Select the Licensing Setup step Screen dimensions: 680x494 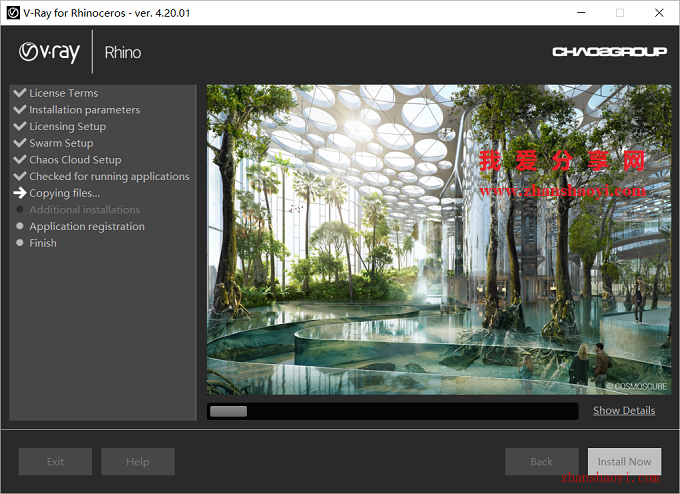(68, 126)
